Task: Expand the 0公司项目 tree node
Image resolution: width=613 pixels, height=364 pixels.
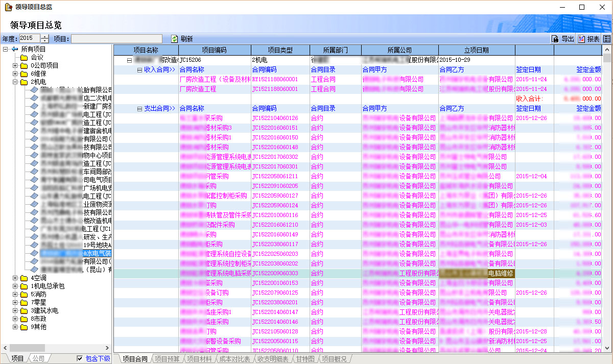Action: [15, 65]
